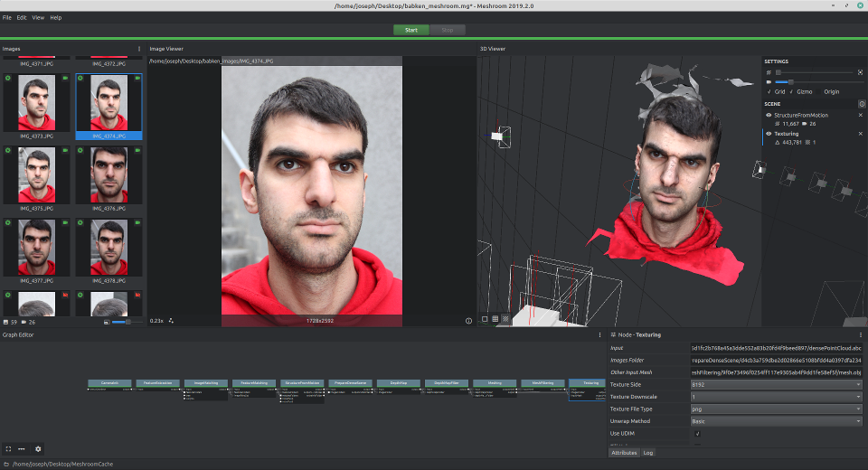Click the Images Folder path field
868x470 pixels.
coord(777,361)
